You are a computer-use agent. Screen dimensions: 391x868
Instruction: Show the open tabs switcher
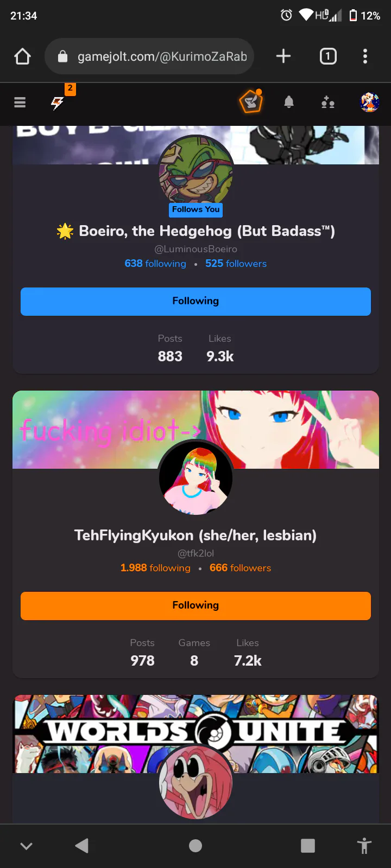(x=328, y=56)
